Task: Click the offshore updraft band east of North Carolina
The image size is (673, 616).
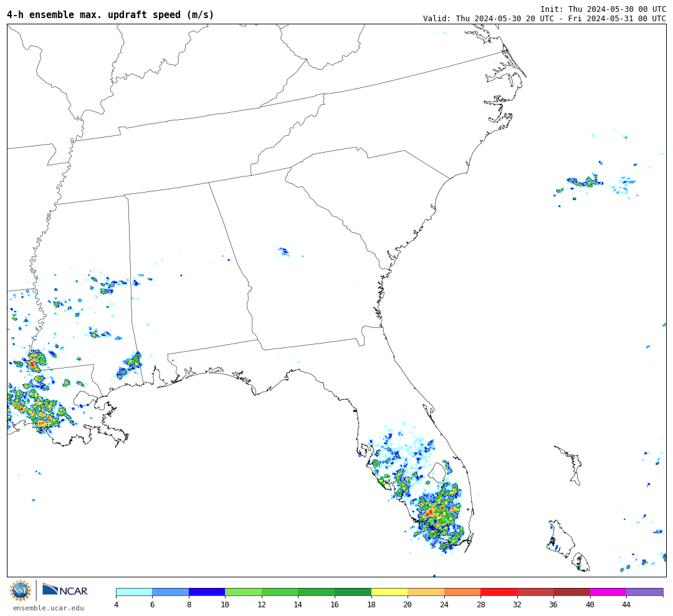Action: click(x=584, y=181)
